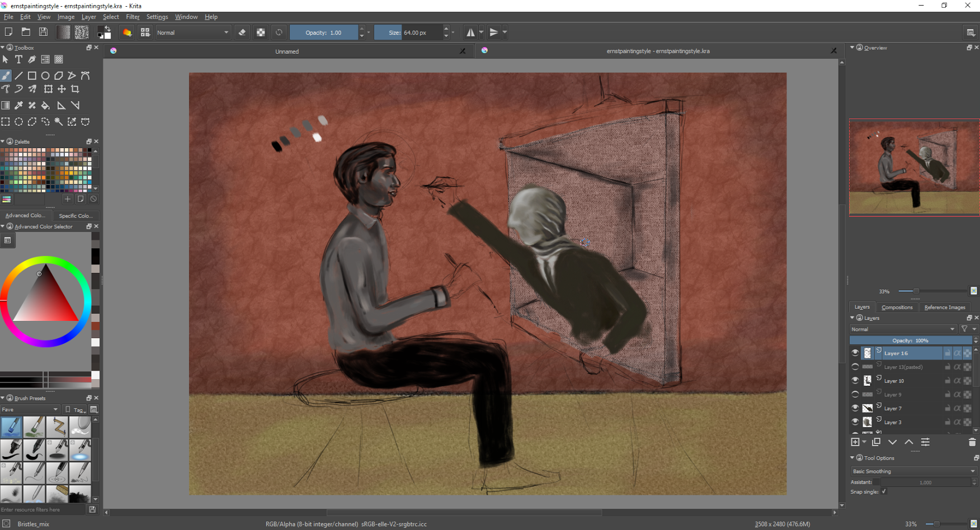Image resolution: width=980 pixels, height=530 pixels.
Task: Toggle the Snap single checkbox
Action: pyautogui.click(x=884, y=491)
